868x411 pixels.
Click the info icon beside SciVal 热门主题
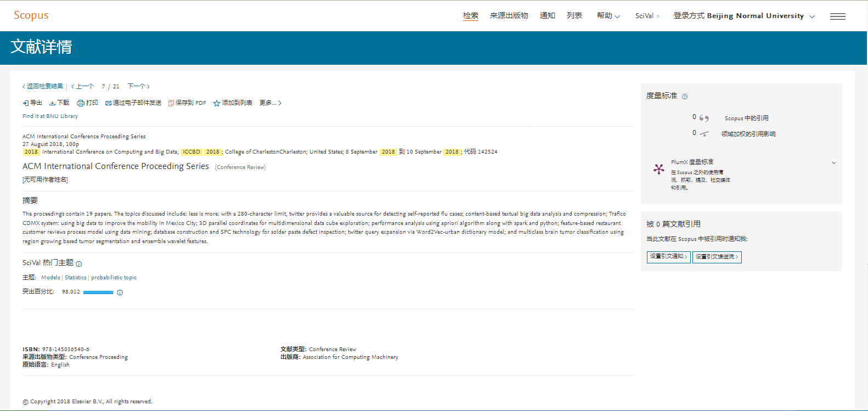pyautogui.click(x=79, y=264)
